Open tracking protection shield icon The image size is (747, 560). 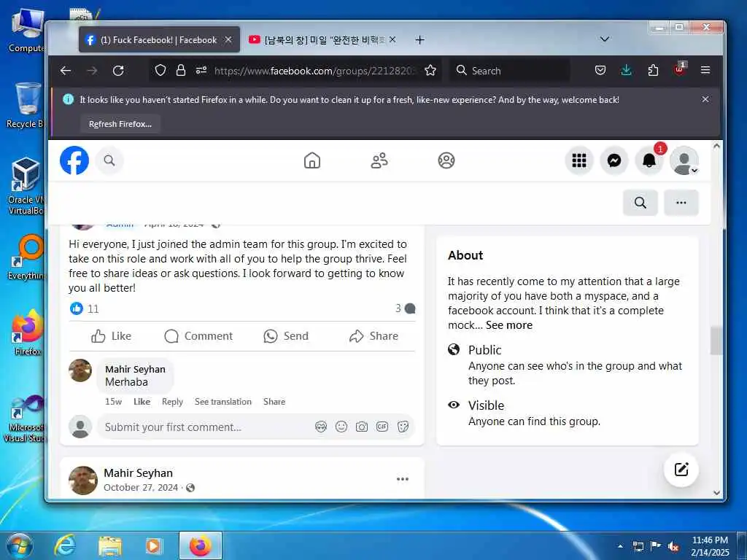[160, 71]
